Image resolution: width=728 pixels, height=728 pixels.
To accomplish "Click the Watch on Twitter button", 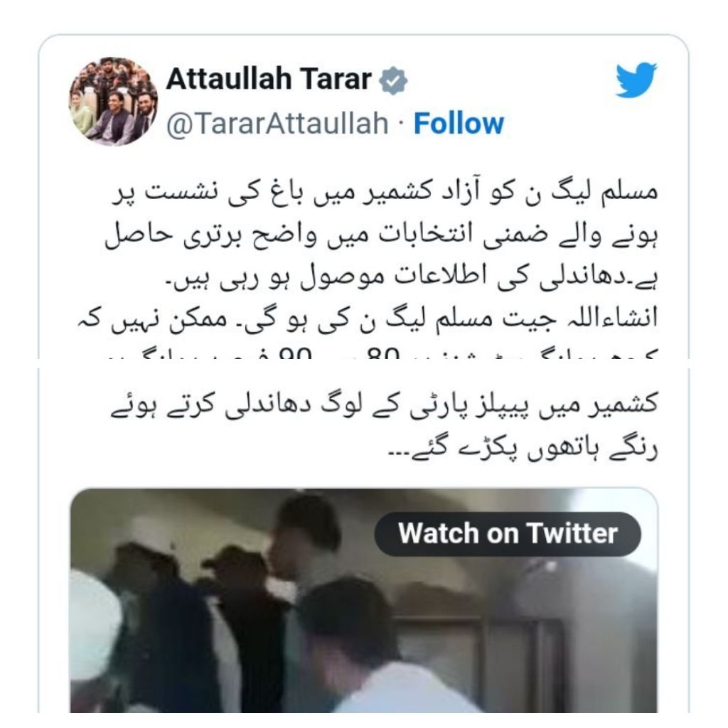I will pos(508,534).
